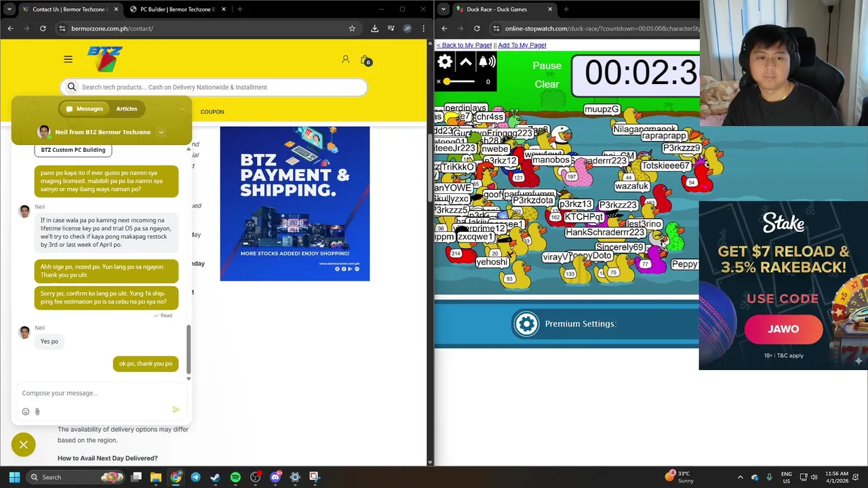The width and height of the screenshot is (868, 488).
Task: Open tab search dropdown in Duck Race window
Action: coord(443,9)
